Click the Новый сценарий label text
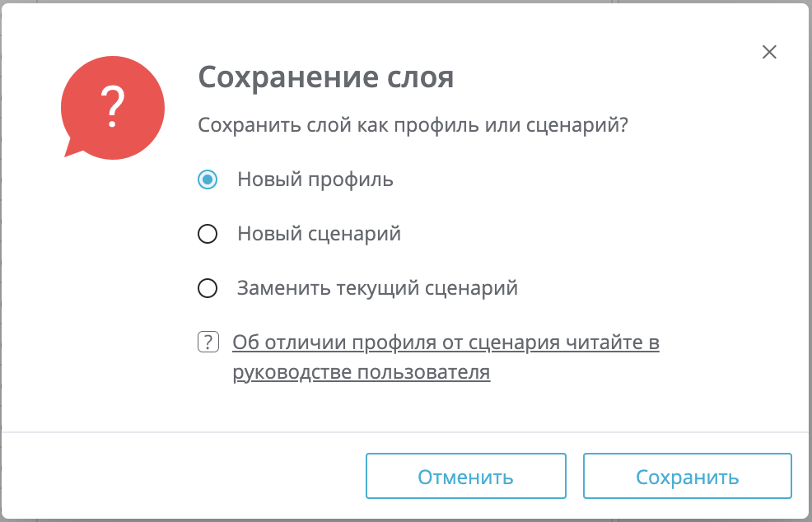 (319, 234)
